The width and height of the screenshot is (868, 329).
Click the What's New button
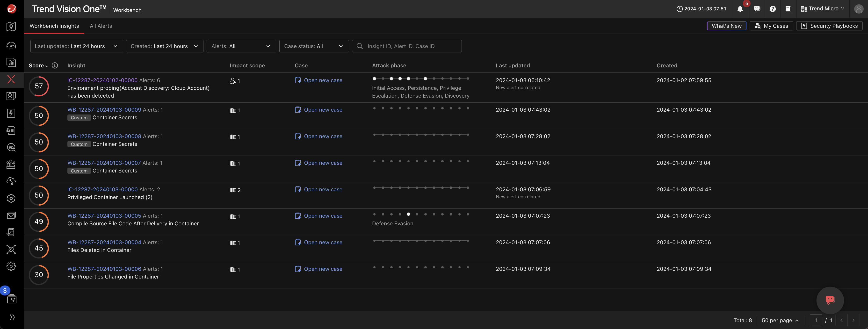tap(726, 26)
